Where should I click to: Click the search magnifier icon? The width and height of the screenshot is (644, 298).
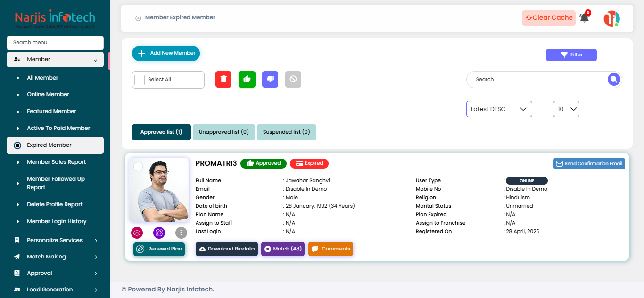pyautogui.click(x=613, y=80)
